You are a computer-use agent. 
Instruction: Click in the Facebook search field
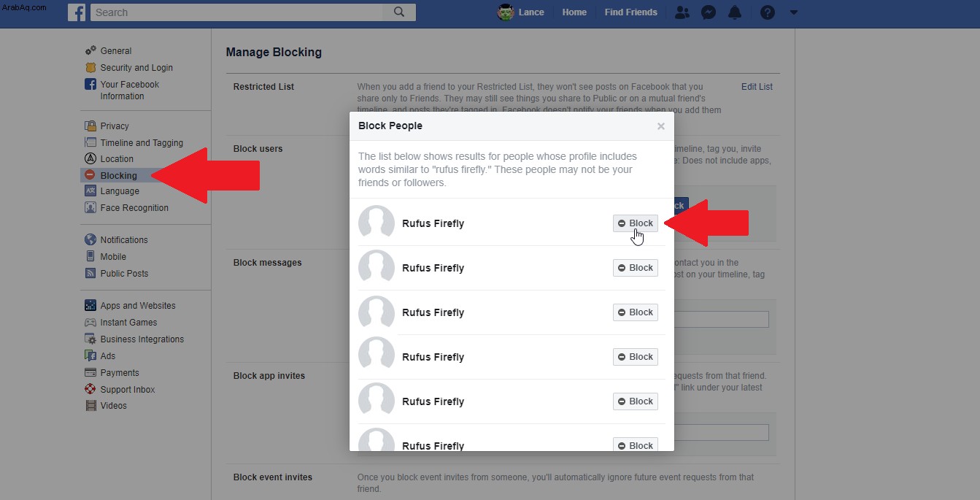click(x=237, y=12)
